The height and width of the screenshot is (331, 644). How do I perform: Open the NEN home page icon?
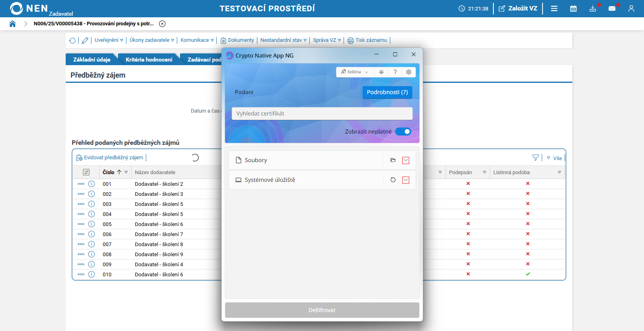(12, 24)
